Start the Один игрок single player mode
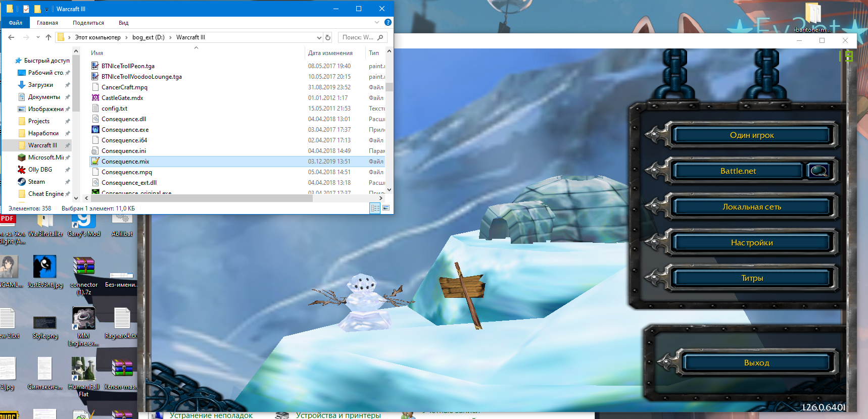This screenshot has height=419, width=868. pos(752,135)
